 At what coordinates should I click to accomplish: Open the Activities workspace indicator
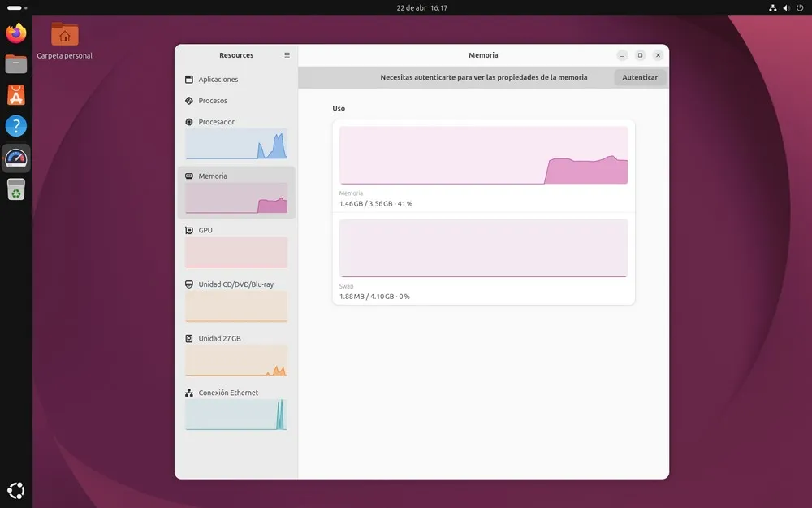tap(17, 8)
